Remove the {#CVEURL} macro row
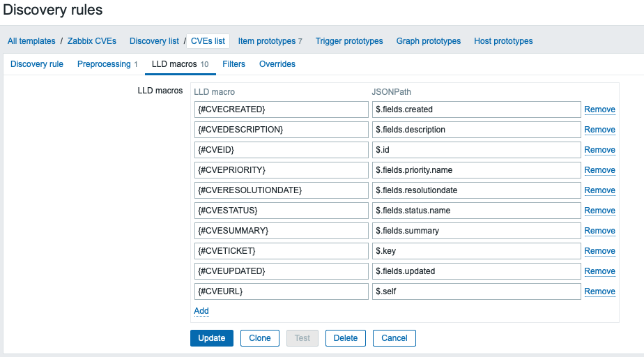The width and height of the screenshot is (644, 357). tap(599, 291)
